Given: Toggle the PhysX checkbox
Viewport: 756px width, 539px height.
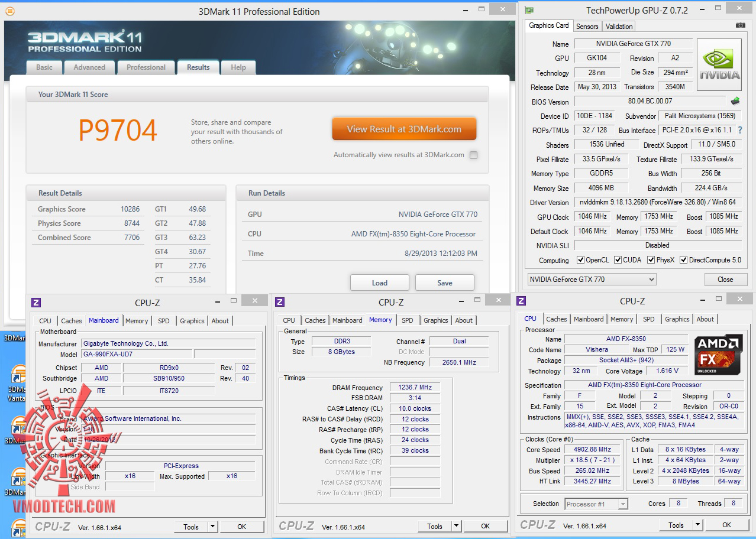Looking at the screenshot, I should pos(651,260).
